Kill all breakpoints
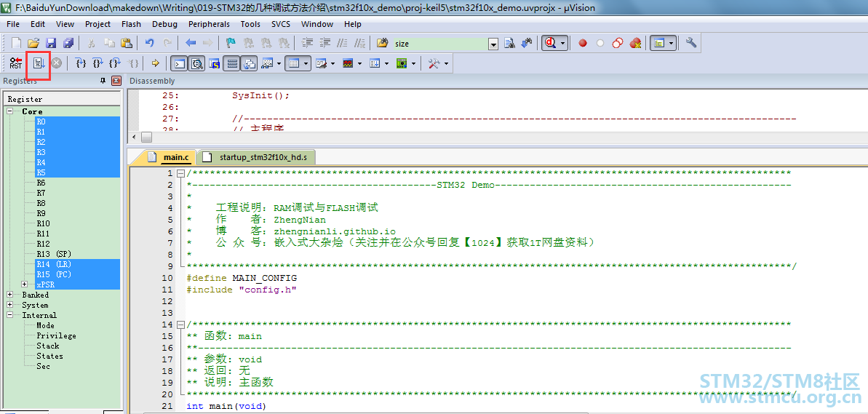This screenshot has width=868, height=414. pos(635,43)
